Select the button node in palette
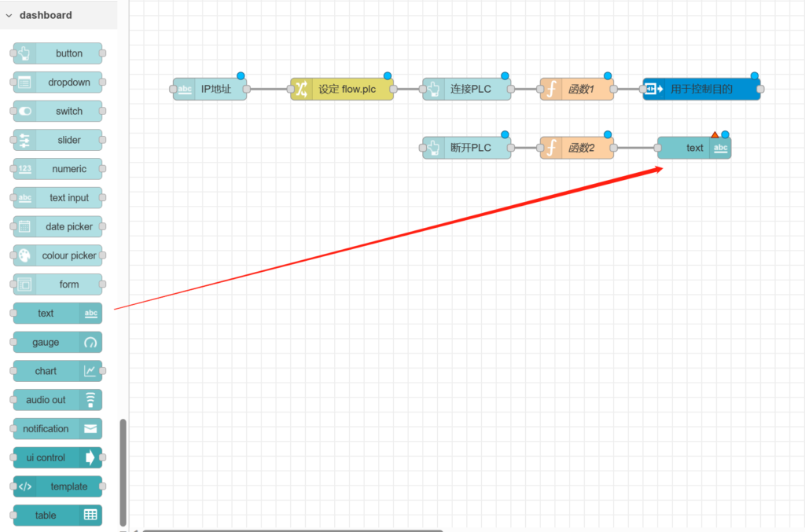805x532 pixels. tap(59, 53)
